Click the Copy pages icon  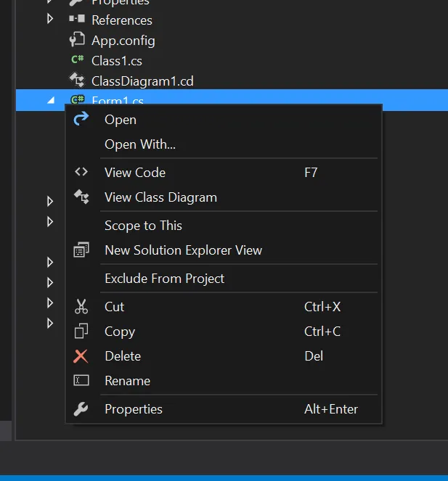coord(81,332)
